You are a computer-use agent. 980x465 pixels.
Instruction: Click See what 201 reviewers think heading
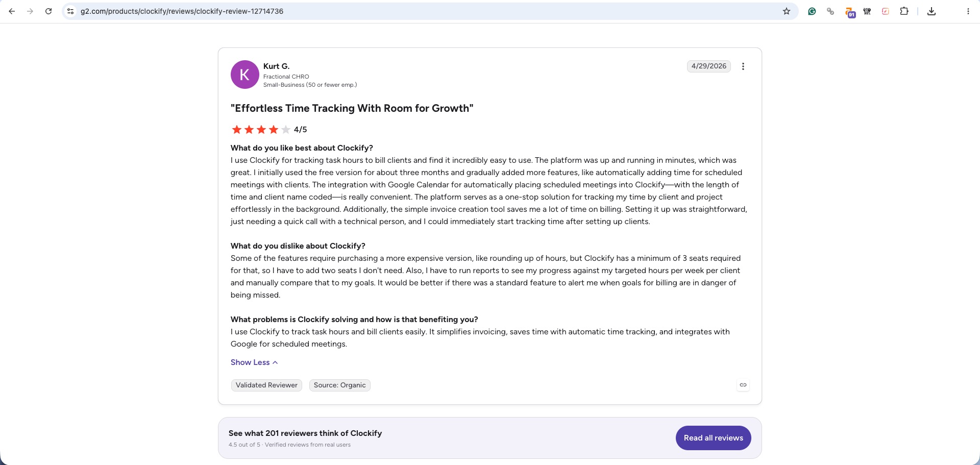coord(305,433)
